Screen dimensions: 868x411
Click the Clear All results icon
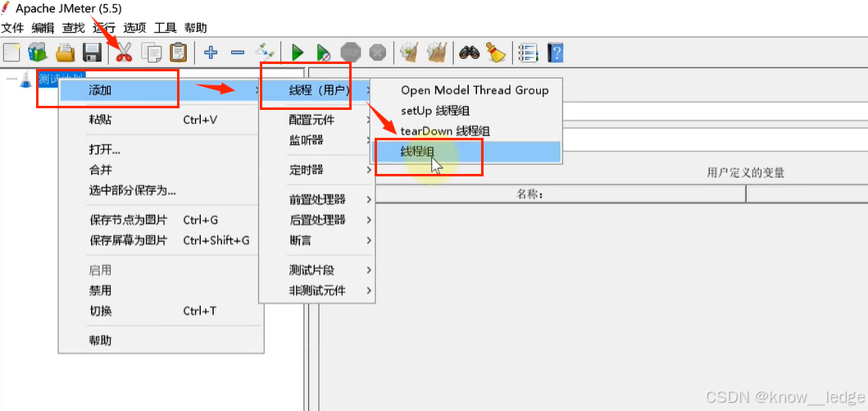437,53
